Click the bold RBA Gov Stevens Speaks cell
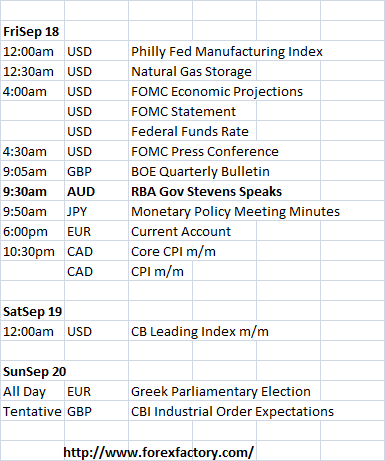 tap(206, 192)
